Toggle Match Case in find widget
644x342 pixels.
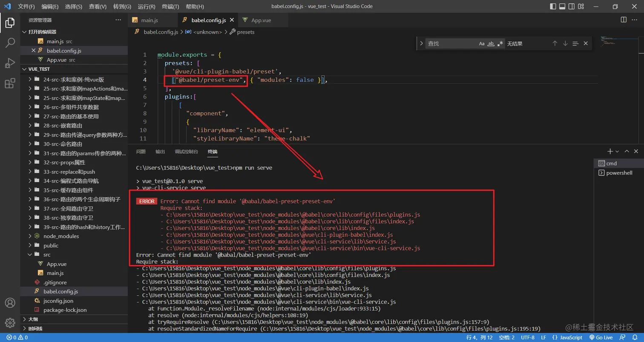click(x=482, y=43)
